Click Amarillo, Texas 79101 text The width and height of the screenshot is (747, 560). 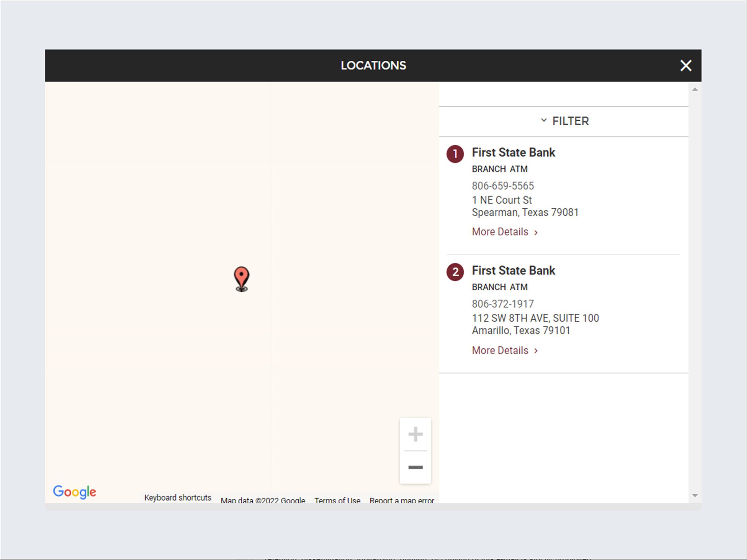tap(521, 330)
